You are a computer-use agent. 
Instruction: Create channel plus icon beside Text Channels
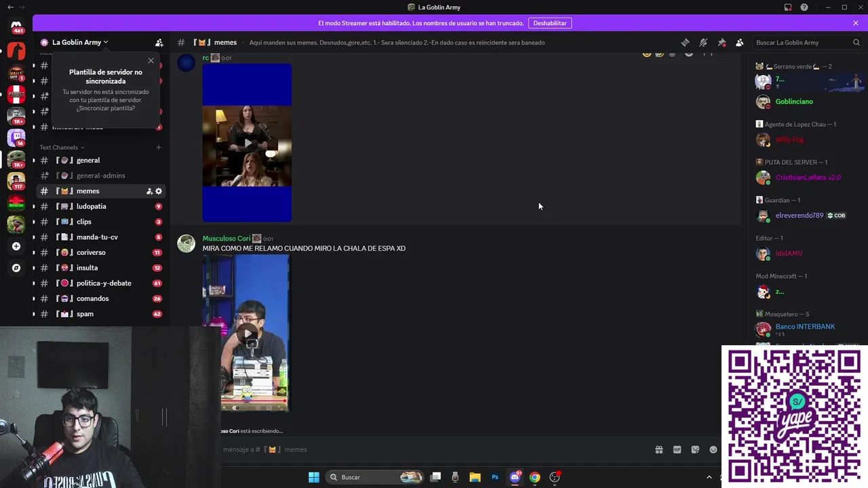tap(159, 147)
